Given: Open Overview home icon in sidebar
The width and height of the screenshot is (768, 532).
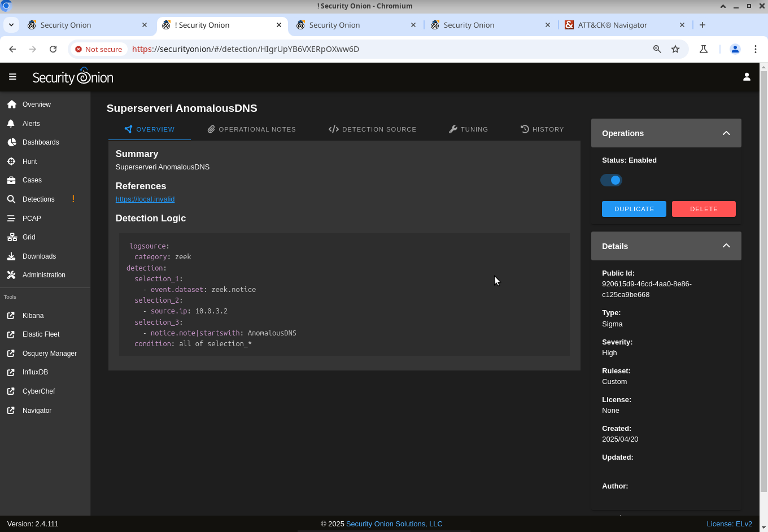Looking at the screenshot, I should point(11,104).
